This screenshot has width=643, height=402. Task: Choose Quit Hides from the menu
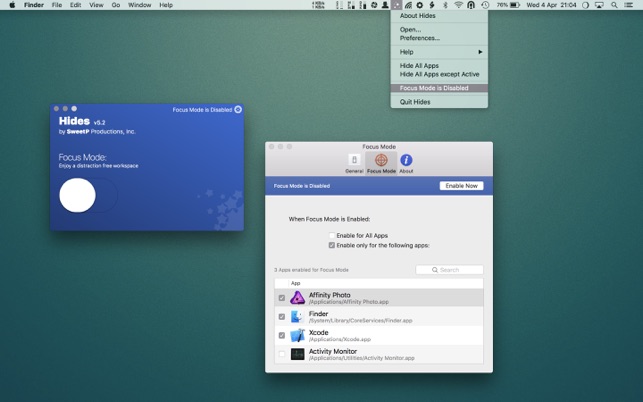[415, 101]
